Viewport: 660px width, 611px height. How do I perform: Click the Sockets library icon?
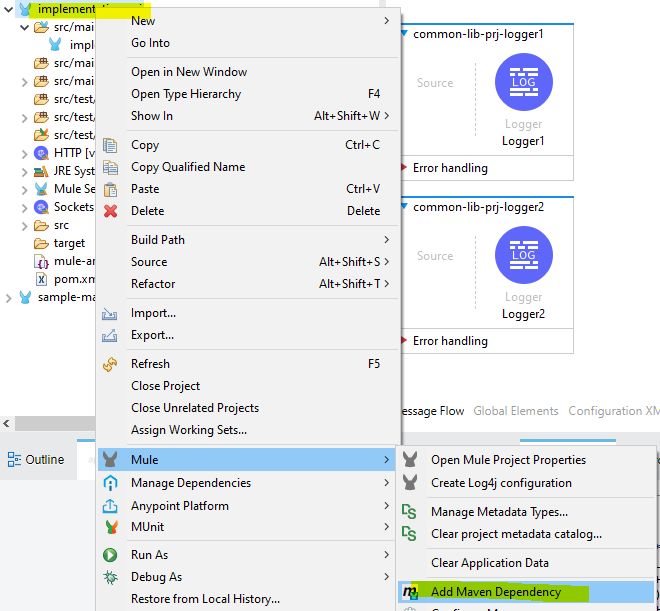point(41,207)
